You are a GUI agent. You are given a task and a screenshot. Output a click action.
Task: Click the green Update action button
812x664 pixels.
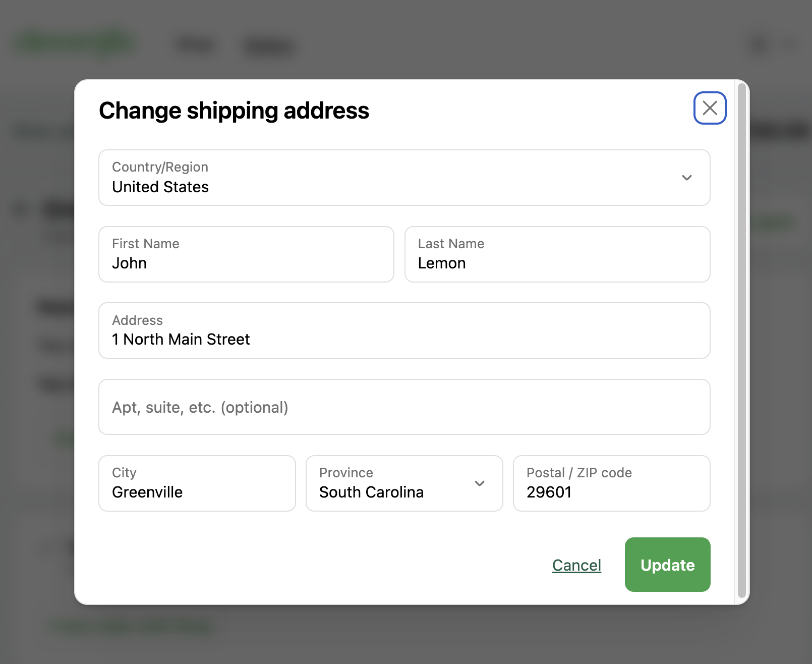pos(667,565)
